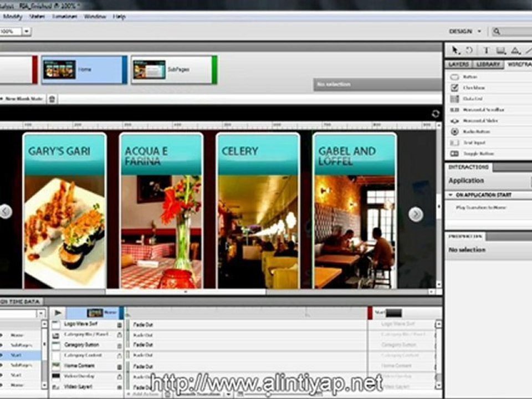532x399 pixels.
Task: Delete state using the trash icon
Action: (52, 99)
